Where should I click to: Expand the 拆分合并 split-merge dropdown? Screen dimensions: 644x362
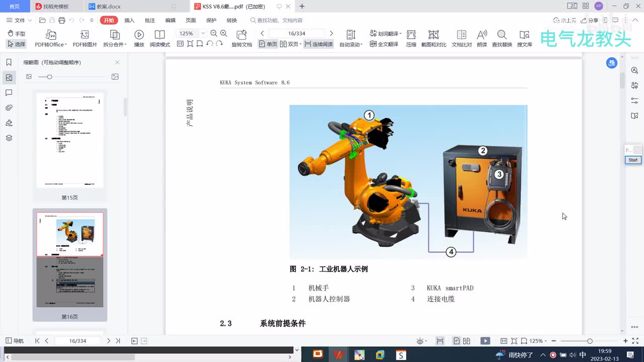pos(115,39)
